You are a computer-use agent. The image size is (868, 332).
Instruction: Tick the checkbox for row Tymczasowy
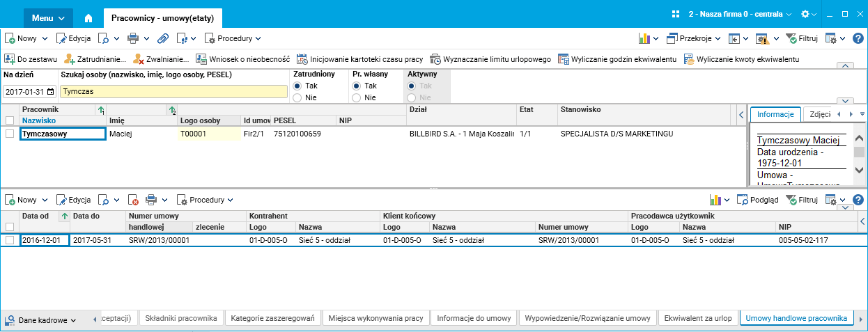click(10, 134)
